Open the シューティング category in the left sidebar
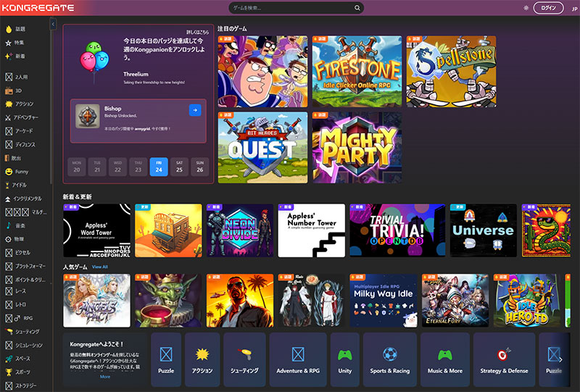Image resolution: width=580 pixels, height=392 pixels. (x=22, y=332)
